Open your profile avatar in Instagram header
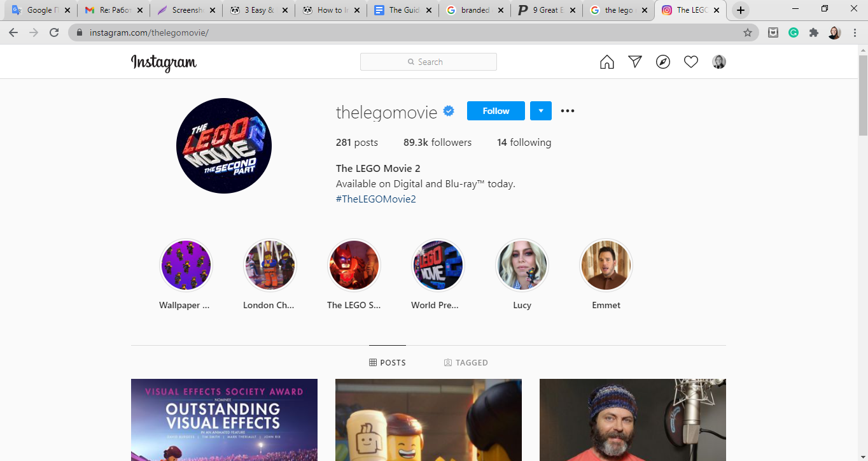The image size is (868, 461). (x=719, y=62)
